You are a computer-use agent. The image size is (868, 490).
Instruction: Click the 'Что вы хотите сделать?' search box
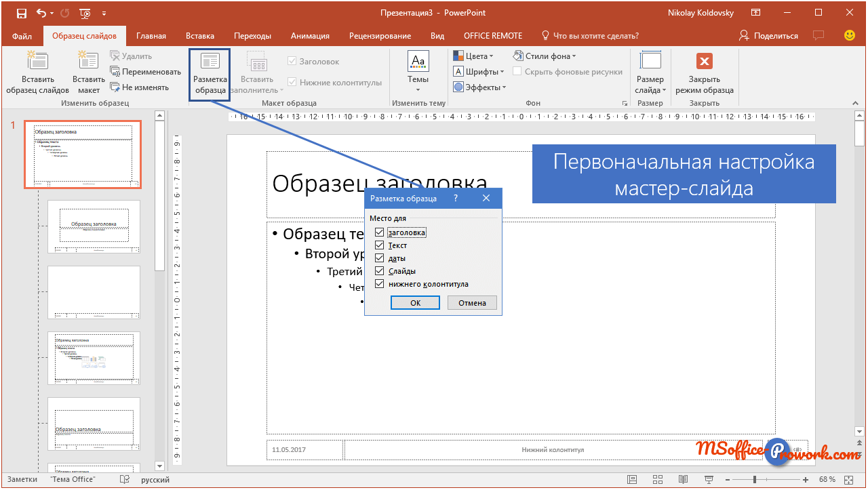point(590,36)
